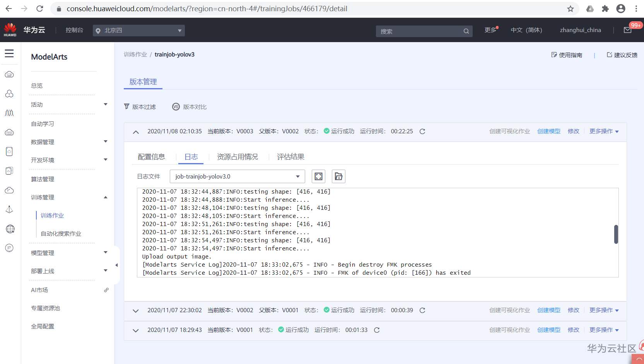The height and width of the screenshot is (364, 644).
Task: Open the log file dropdown job-trainjob-yolov3.0
Action: [237, 177]
